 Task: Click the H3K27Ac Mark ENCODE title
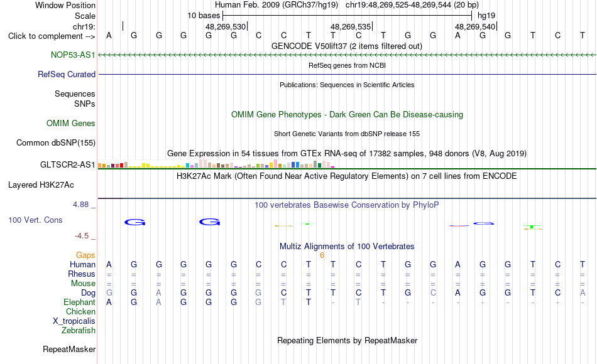[346, 176]
